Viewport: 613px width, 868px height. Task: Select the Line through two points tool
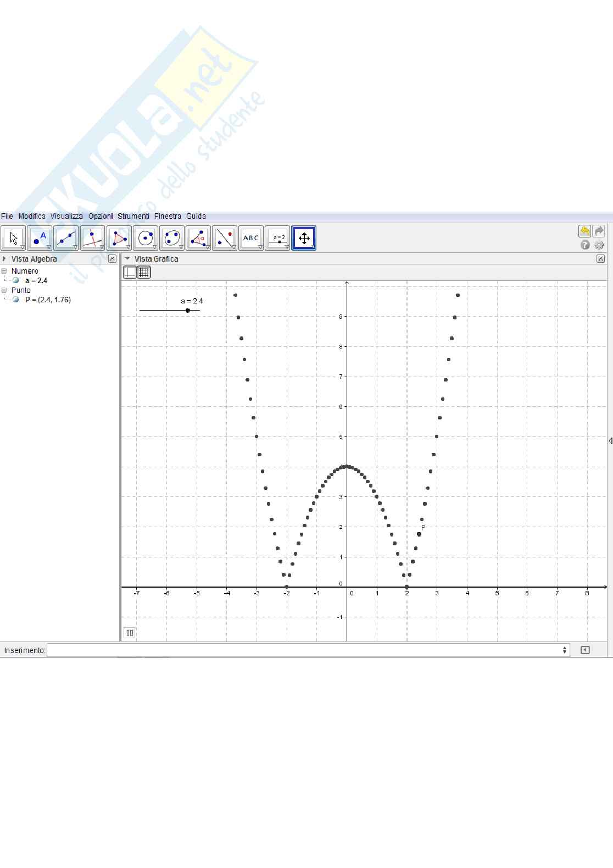[x=66, y=238]
